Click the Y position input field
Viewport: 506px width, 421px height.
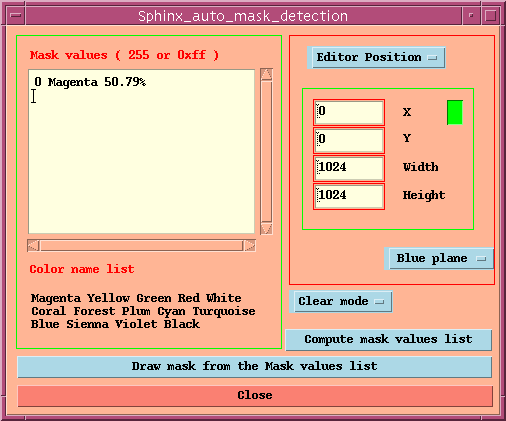tap(349, 140)
